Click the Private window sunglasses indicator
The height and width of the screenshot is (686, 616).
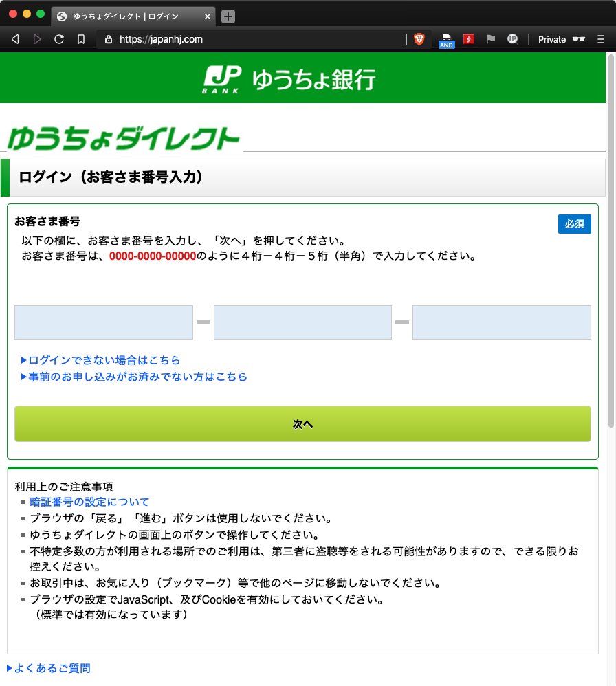[x=562, y=39]
